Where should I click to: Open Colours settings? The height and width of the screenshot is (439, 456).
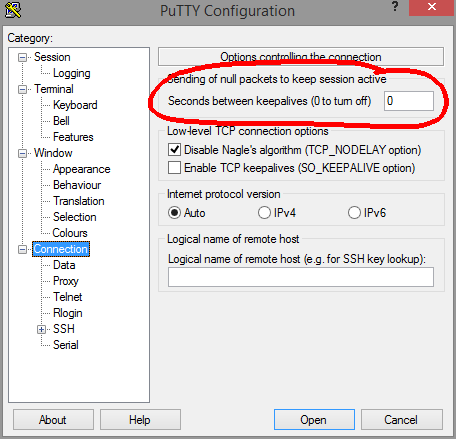pyautogui.click(x=70, y=233)
